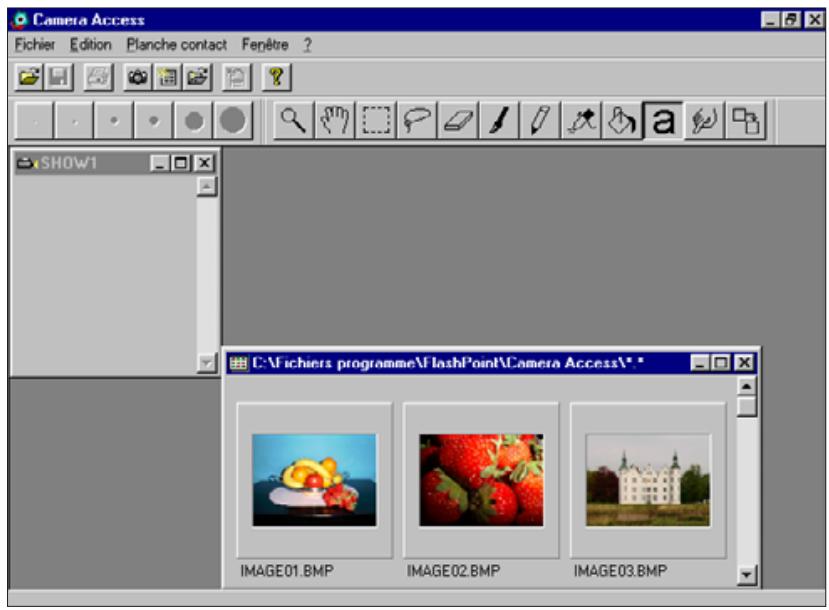Select the paint bucket fill tool
The image size is (829, 610).
[x=622, y=121]
